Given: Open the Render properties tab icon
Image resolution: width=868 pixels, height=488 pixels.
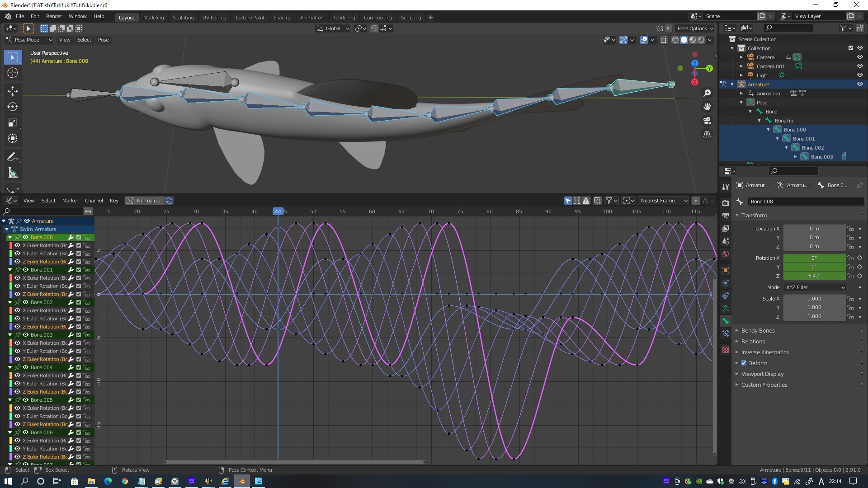Looking at the screenshot, I should pyautogui.click(x=726, y=203).
